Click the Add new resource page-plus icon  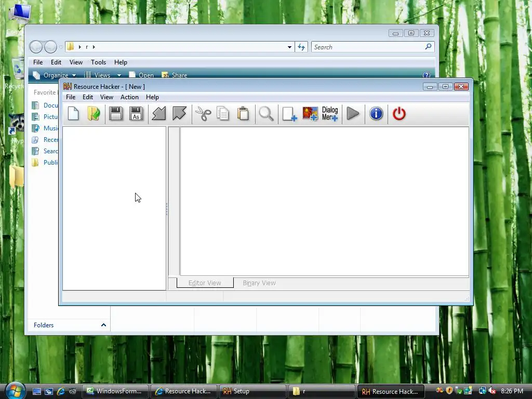(289, 114)
